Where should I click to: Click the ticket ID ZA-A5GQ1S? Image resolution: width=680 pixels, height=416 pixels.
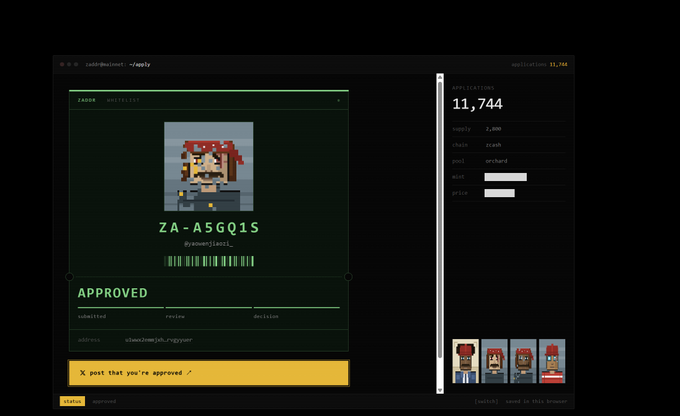click(209, 227)
